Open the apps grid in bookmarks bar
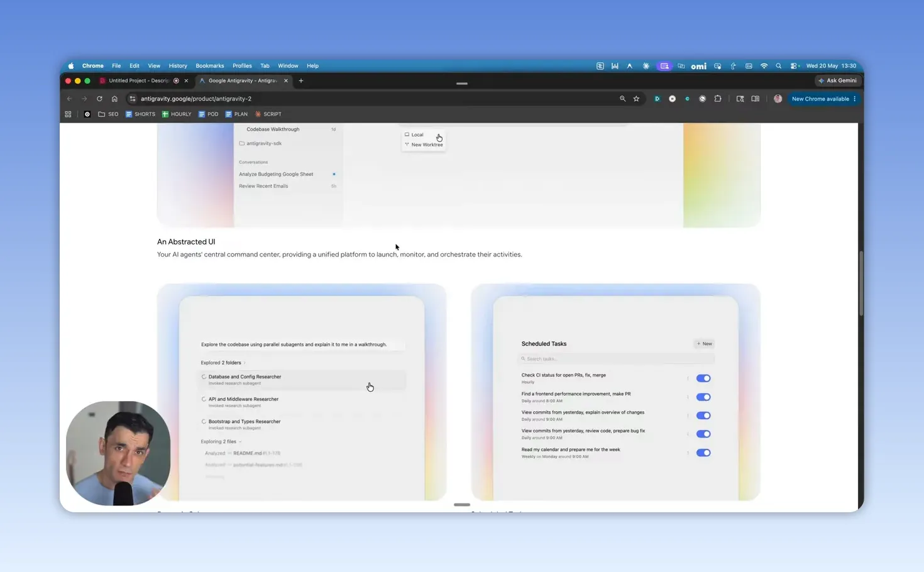Screen dimensions: 924x572 tap(68, 114)
